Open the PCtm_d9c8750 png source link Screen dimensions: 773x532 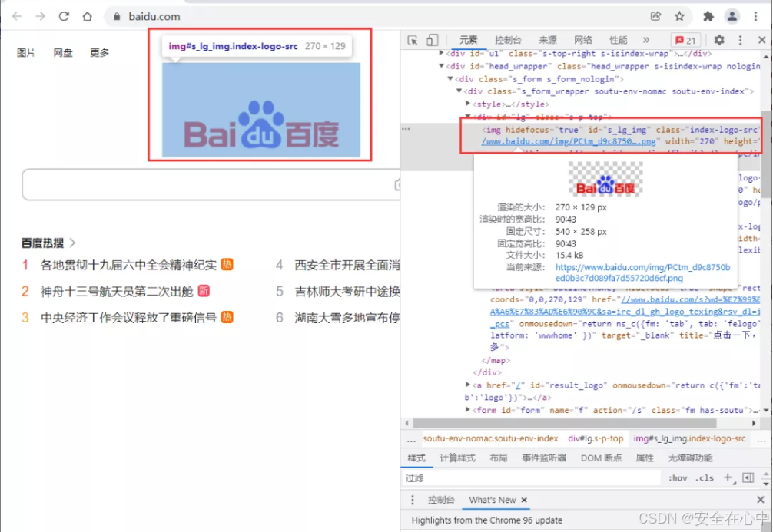[x=569, y=141]
